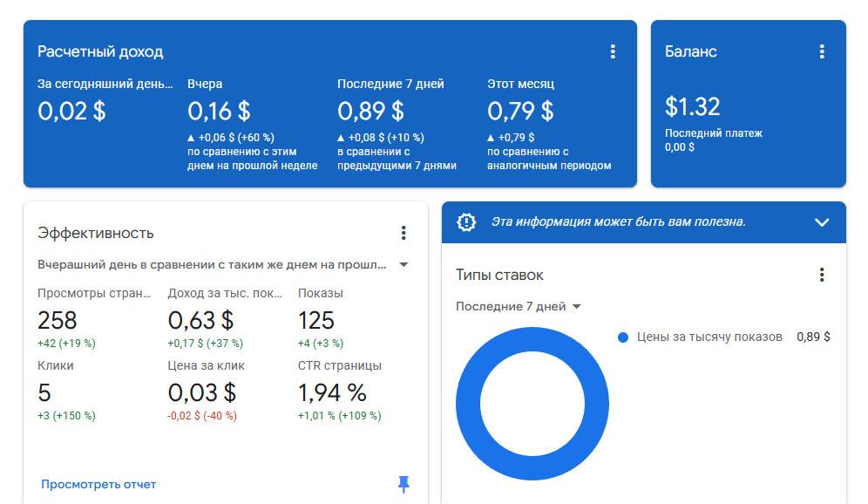Select the Вчера income value 0,16 $
Image resolution: width=868 pixels, height=504 pixels.
point(219,111)
